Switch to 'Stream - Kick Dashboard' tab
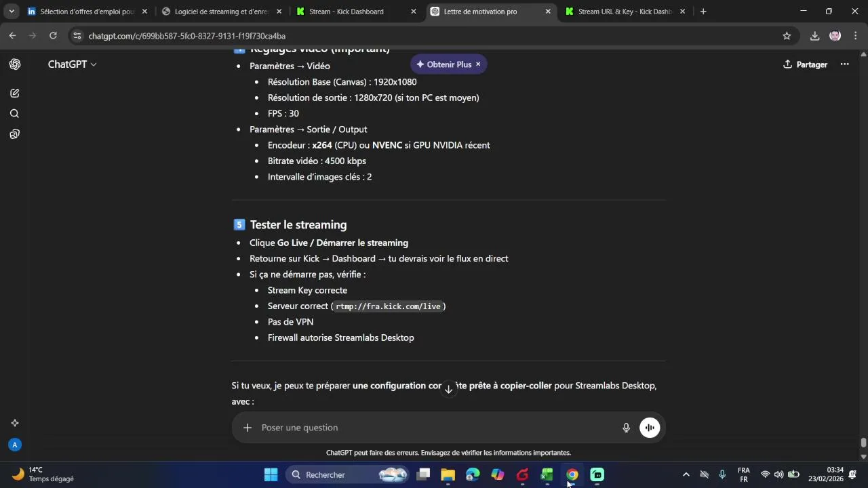This screenshot has height=488, width=868. (356, 12)
